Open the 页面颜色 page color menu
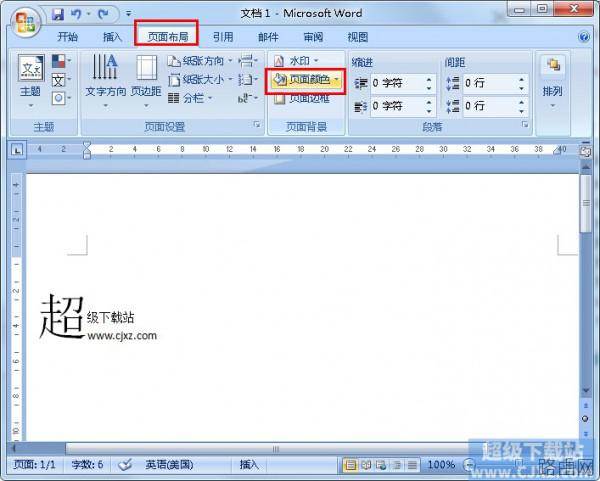The image size is (600, 481). (x=305, y=80)
